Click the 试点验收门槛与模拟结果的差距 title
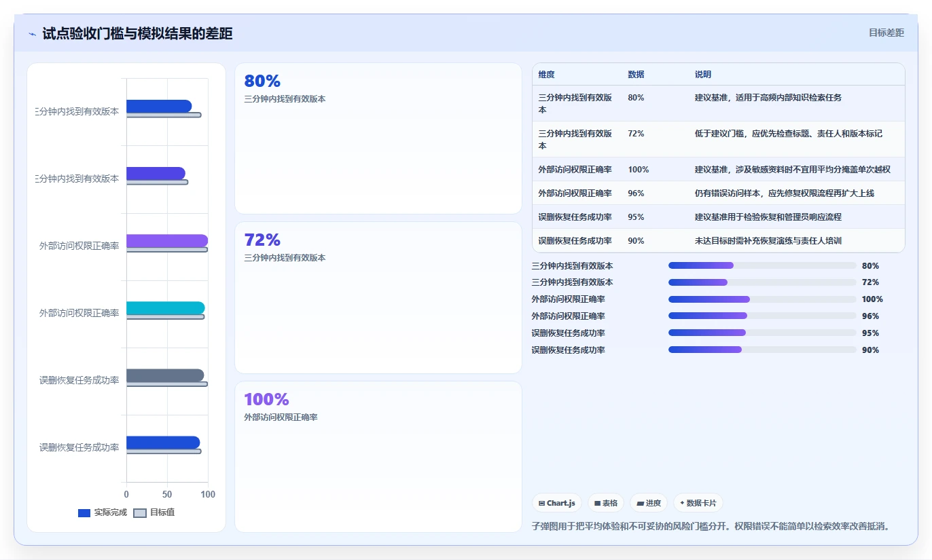This screenshot has height=560, width=932. [137, 33]
